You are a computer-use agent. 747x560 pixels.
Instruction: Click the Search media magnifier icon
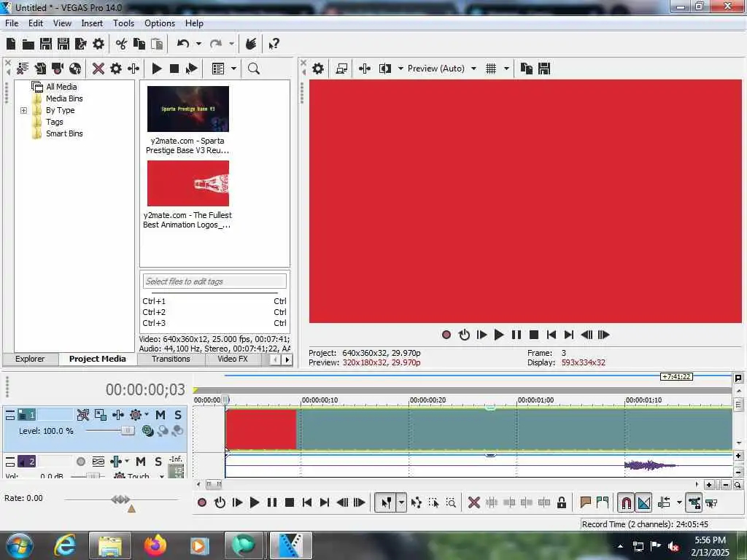(x=254, y=69)
